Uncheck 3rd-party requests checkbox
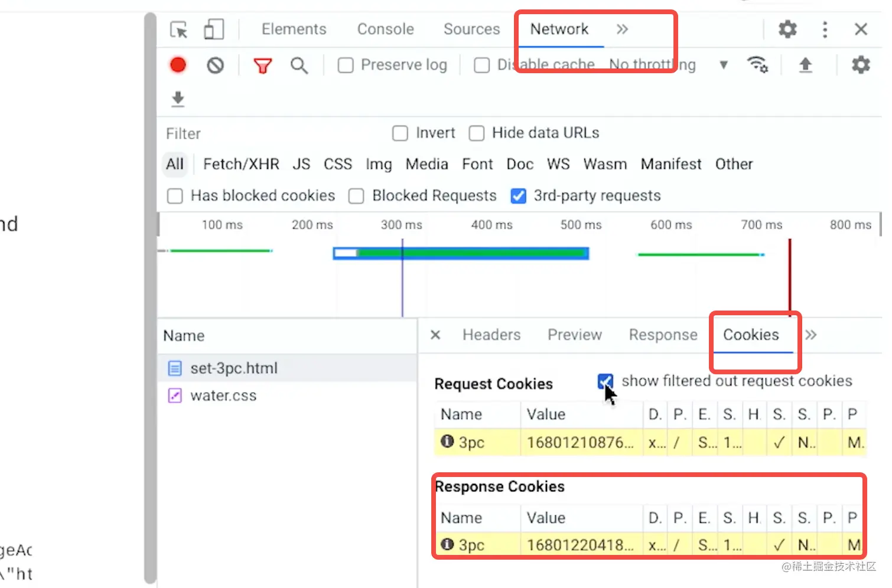 click(x=518, y=196)
